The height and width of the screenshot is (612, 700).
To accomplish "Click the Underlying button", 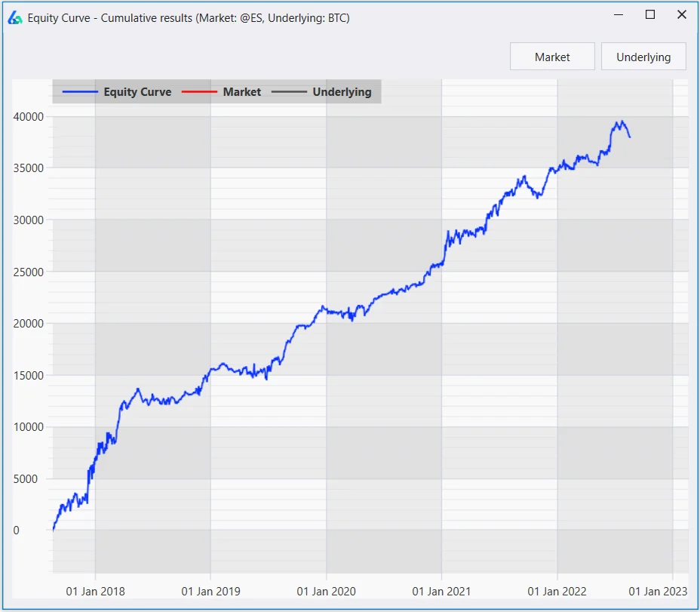I will [643, 57].
